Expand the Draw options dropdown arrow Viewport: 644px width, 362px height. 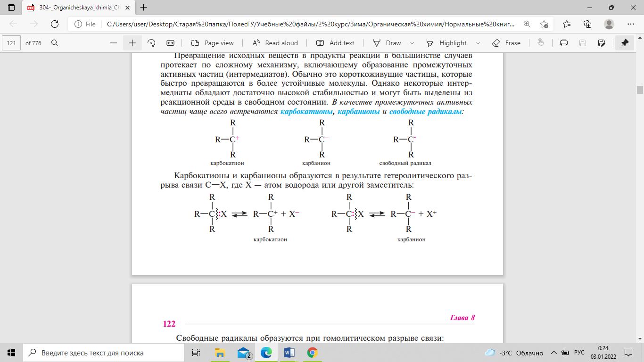(412, 43)
